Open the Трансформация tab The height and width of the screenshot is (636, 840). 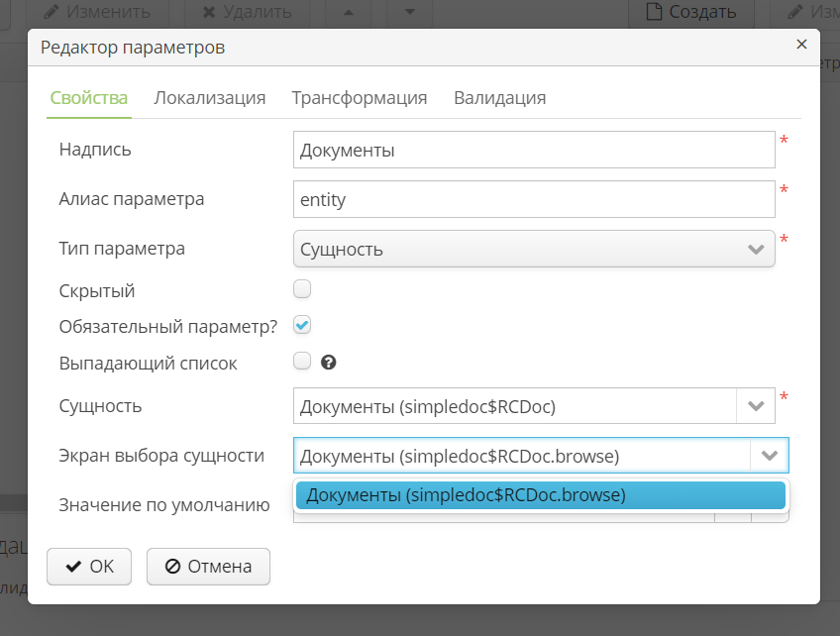[359, 98]
